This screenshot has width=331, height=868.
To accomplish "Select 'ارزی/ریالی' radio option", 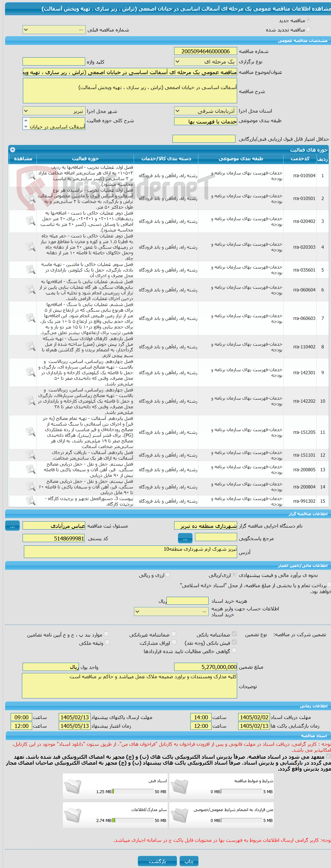I will click(x=234, y=575).
